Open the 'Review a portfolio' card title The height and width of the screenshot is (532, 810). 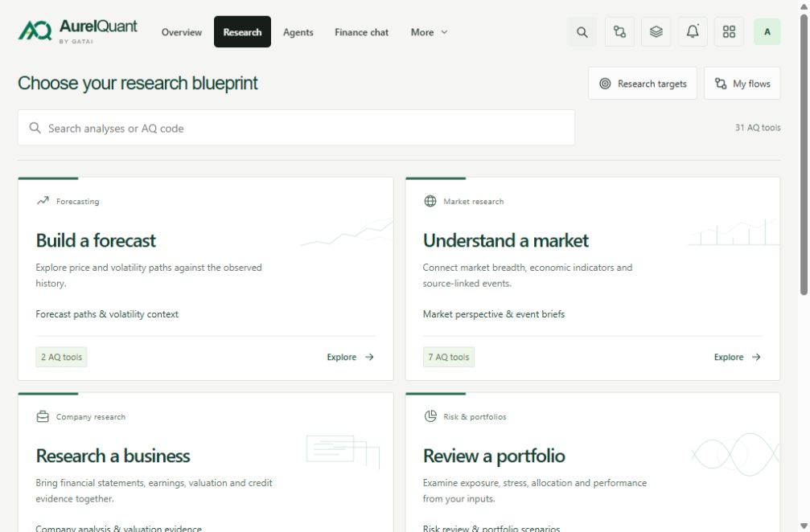(x=494, y=456)
